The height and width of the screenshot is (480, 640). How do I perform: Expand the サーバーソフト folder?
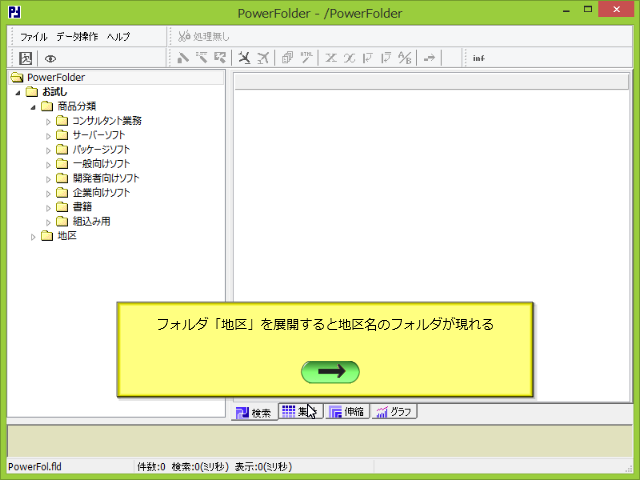tap(48, 136)
